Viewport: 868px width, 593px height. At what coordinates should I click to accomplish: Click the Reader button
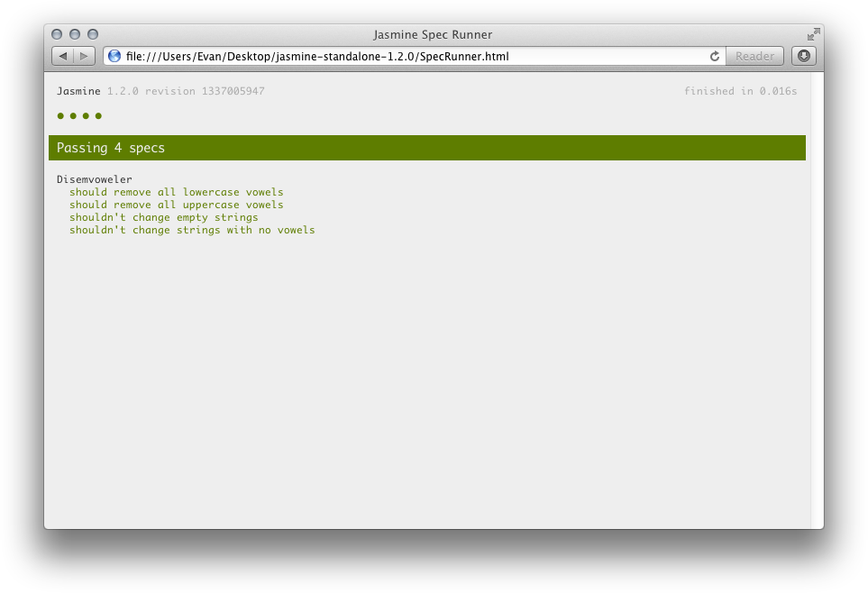(754, 56)
